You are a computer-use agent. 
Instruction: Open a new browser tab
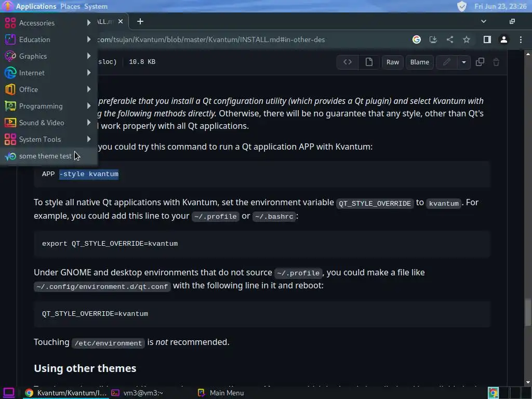pos(140,21)
